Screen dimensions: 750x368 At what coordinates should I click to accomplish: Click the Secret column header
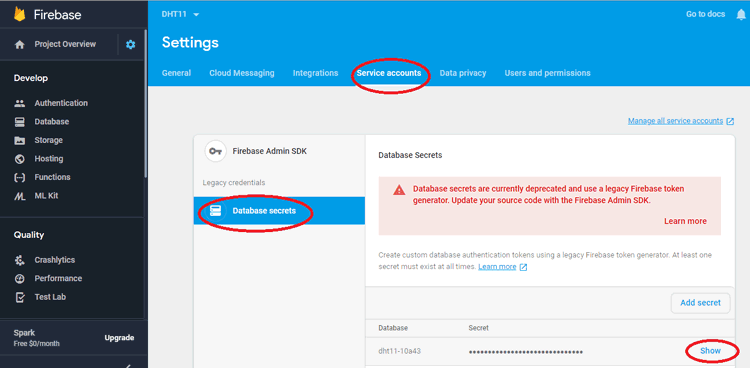coord(478,328)
